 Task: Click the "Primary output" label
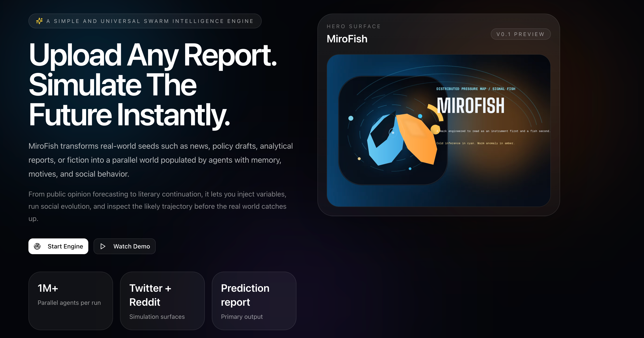[x=242, y=317]
